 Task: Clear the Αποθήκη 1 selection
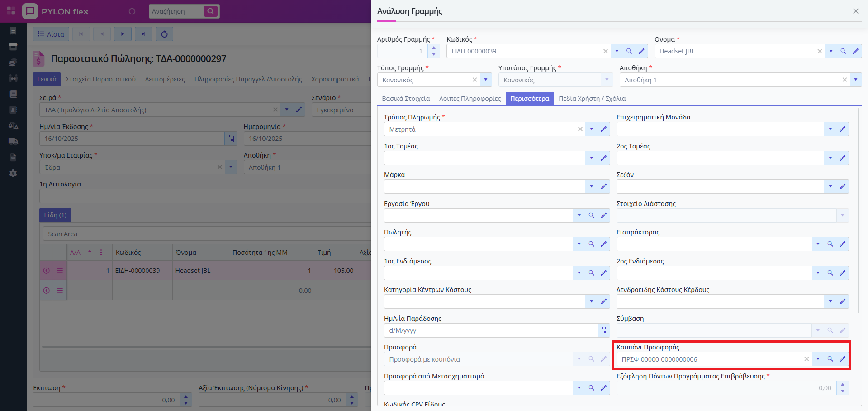pyautogui.click(x=844, y=80)
